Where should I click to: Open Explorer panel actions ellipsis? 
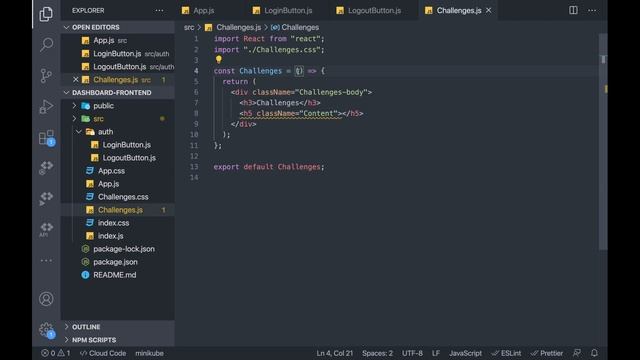(159, 11)
